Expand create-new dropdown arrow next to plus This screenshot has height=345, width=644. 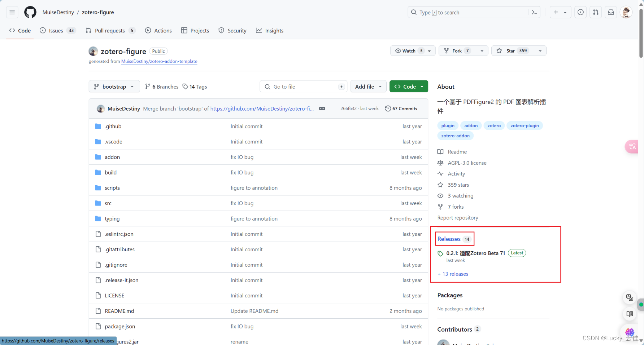pos(565,12)
